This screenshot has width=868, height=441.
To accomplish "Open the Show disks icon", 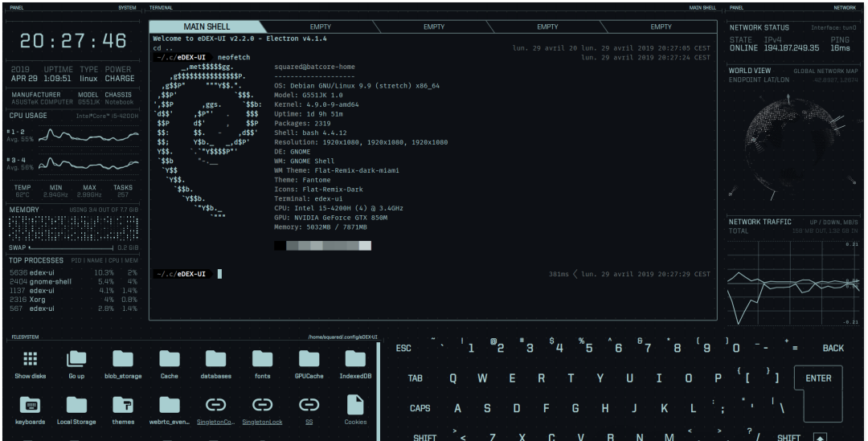I will point(30,359).
